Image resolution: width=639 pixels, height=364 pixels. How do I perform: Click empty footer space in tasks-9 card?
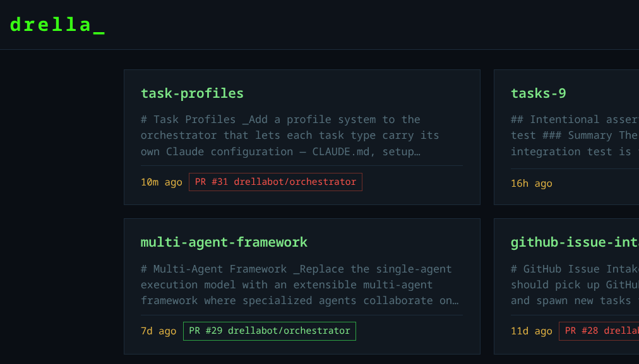click(600, 184)
